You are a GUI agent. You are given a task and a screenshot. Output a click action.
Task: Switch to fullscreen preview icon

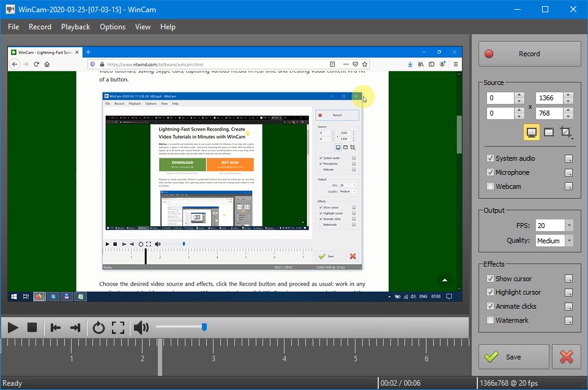[118, 328]
